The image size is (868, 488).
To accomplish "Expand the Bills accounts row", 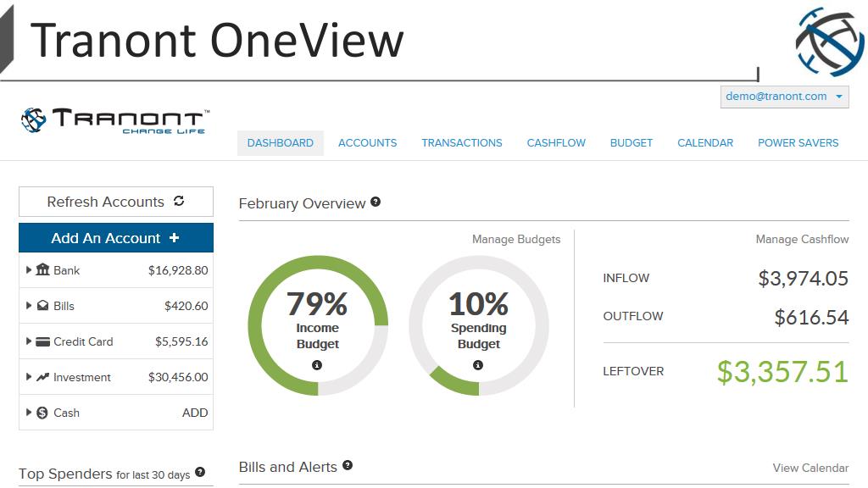I will coord(28,305).
